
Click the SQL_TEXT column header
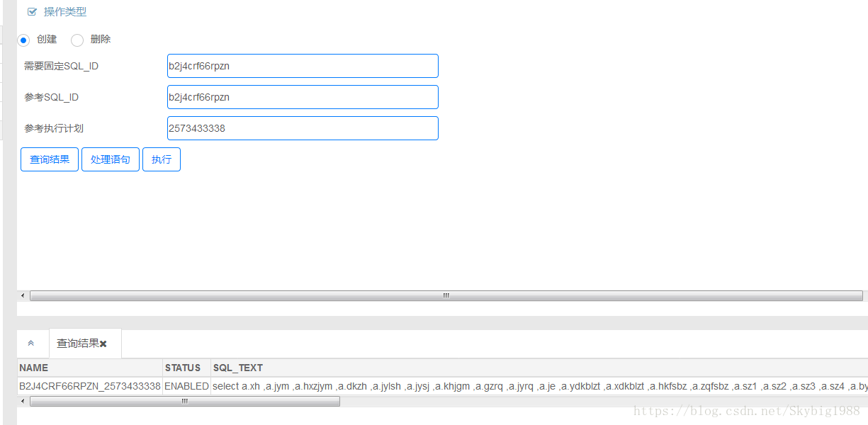pyautogui.click(x=539, y=368)
